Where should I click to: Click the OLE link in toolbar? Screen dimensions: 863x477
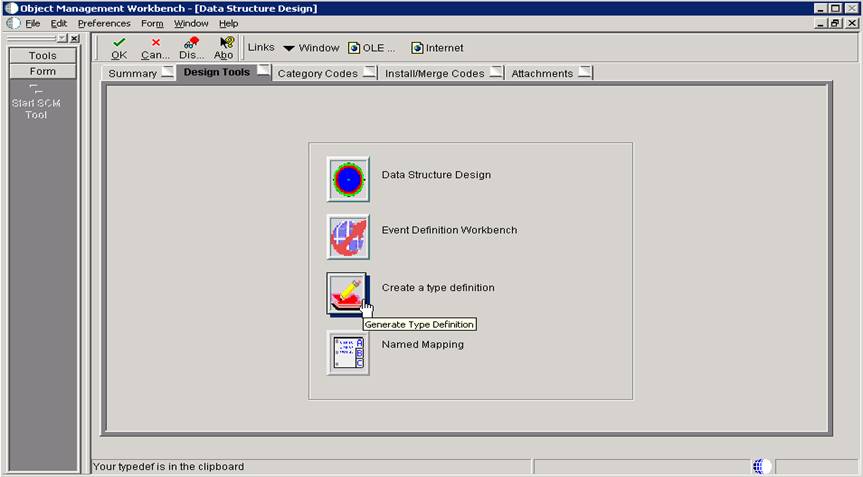click(372, 48)
